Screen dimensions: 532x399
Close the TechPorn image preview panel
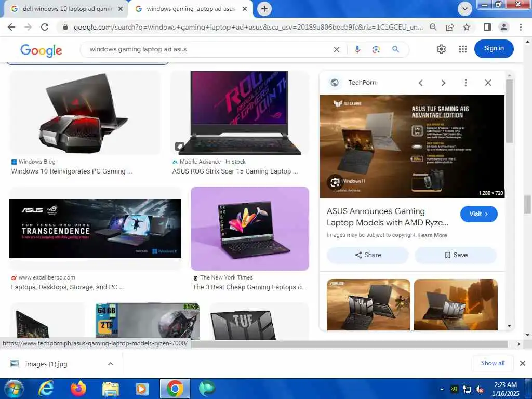point(488,83)
